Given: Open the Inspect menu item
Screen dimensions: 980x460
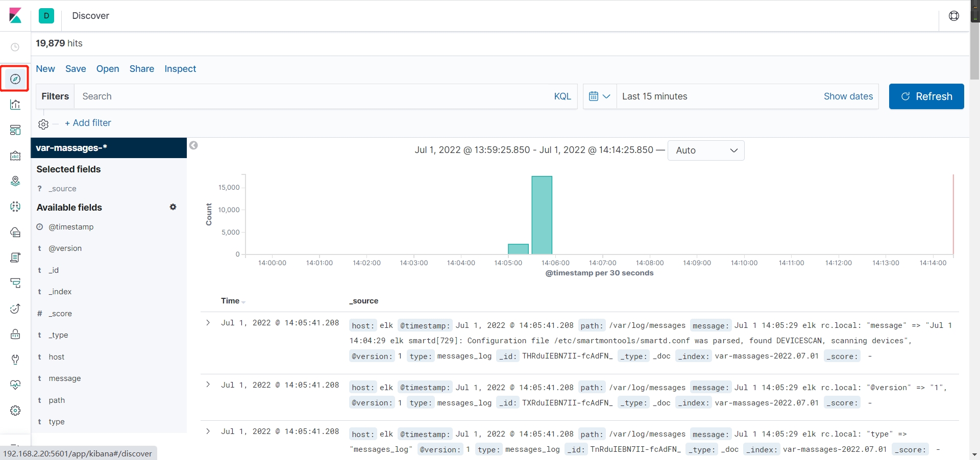Looking at the screenshot, I should tap(180, 69).
